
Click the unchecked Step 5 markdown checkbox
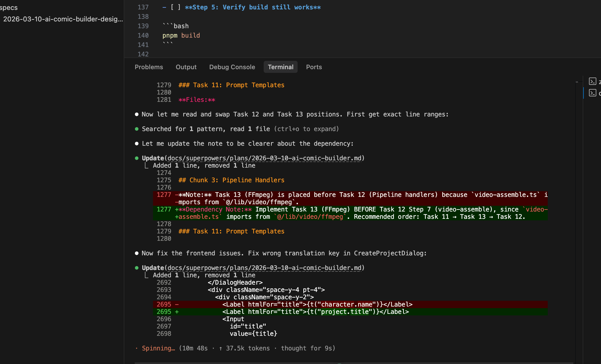pos(175,7)
